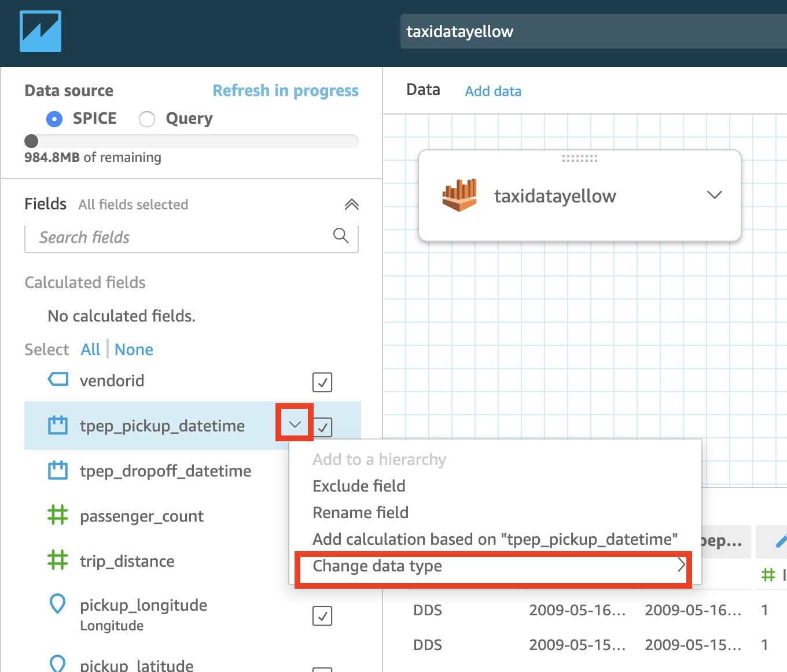This screenshot has height=672, width=787.
Task: Select the tpep_dropoff_datetime field row
Action: point(156,471)
